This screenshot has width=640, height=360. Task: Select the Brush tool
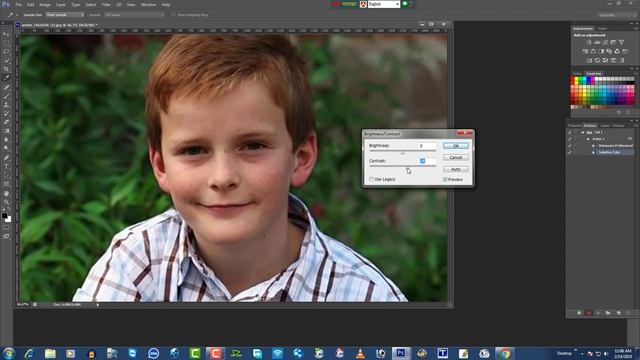click(6, 96)
